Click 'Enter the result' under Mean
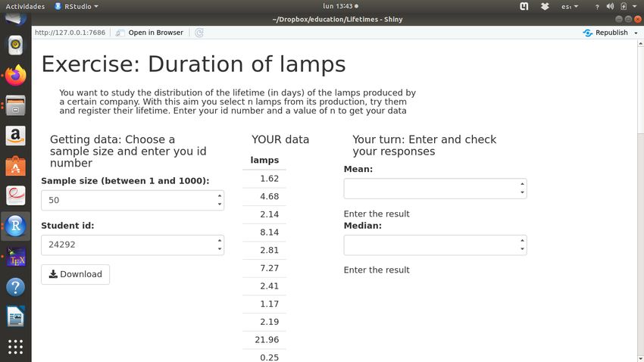Viewport: 644px width, 362px height. pos(377,214)
